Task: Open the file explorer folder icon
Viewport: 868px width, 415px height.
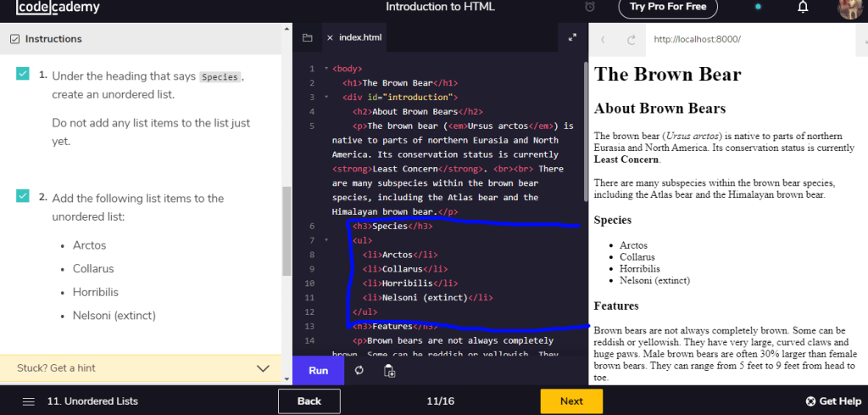Action: click(x=307, y=37)
